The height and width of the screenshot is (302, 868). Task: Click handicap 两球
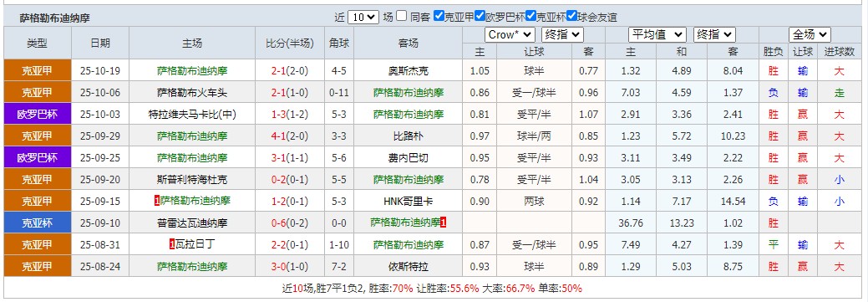click(534, 201)
